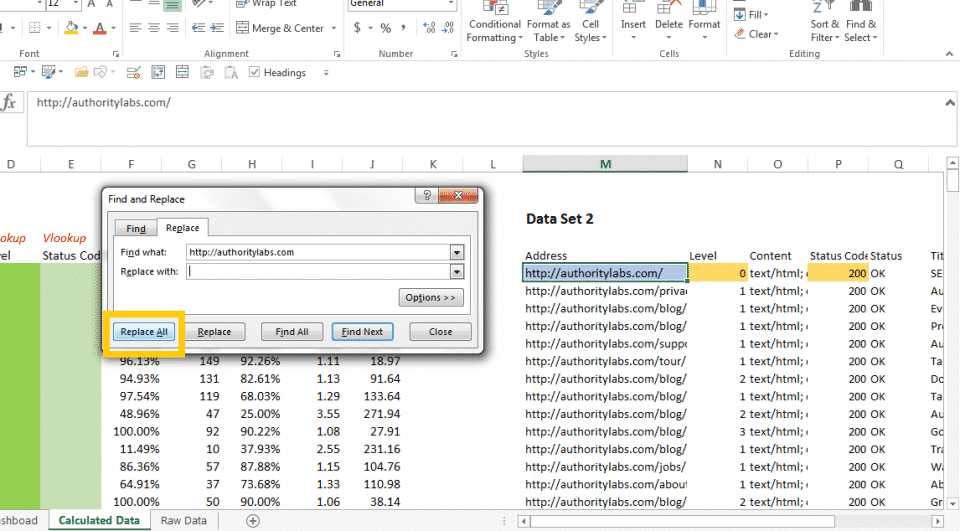The image size is (960, 531).
Task: Click the Replace with input field
Action: (x=318, y=271)
